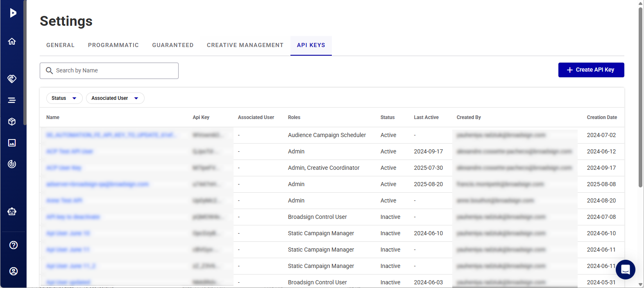The width and height of the screenshot is (644, 288).
Task: Click the home icon in sidebar
Action: point(12,41)
